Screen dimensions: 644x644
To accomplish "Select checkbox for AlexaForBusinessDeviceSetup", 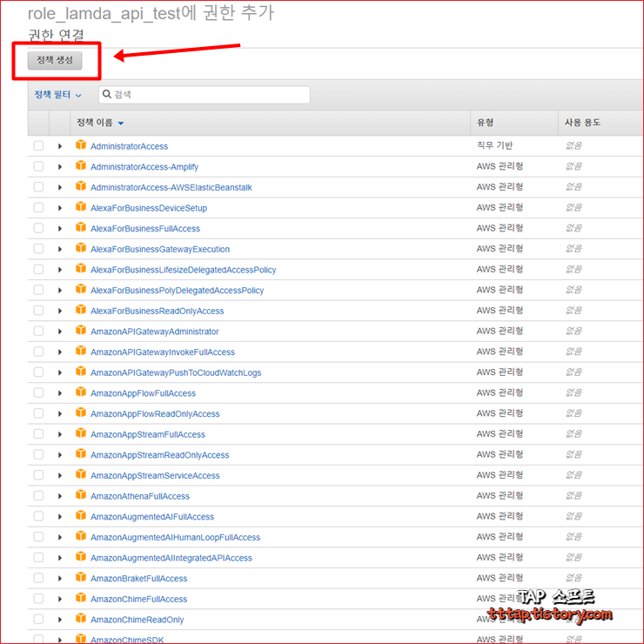I will (38, 207).
